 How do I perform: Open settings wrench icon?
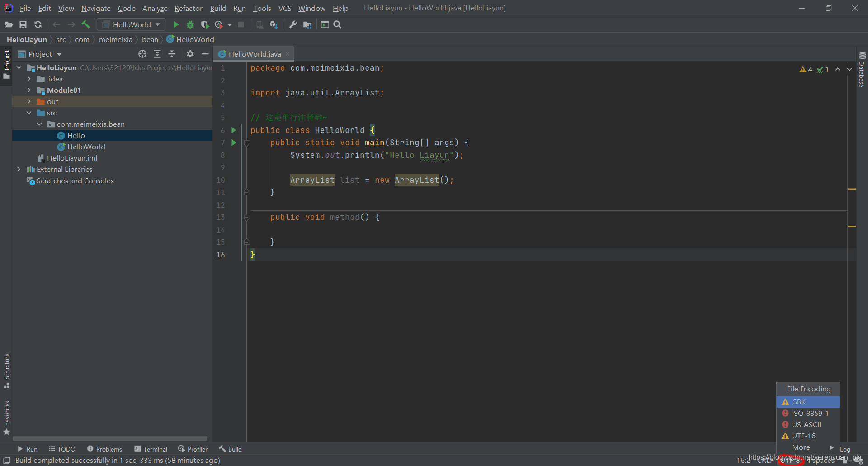point(293,24)
